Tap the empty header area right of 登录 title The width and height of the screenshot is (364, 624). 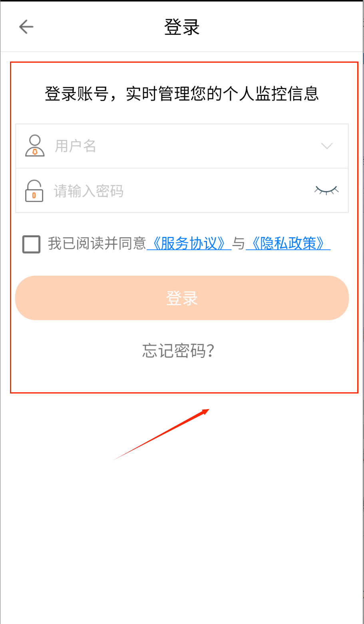[280, 27]
